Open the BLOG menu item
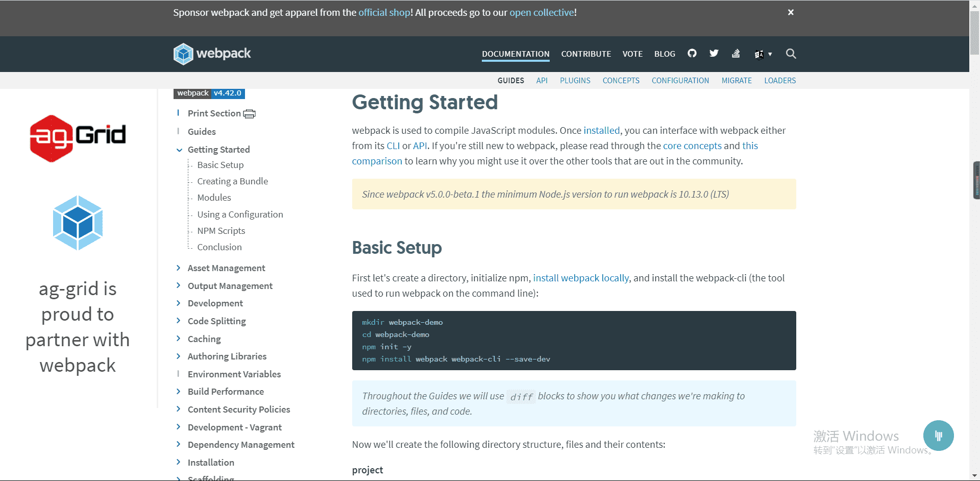Image resolution: width=980 pixels, height=481 pixels. coord(665,54)
